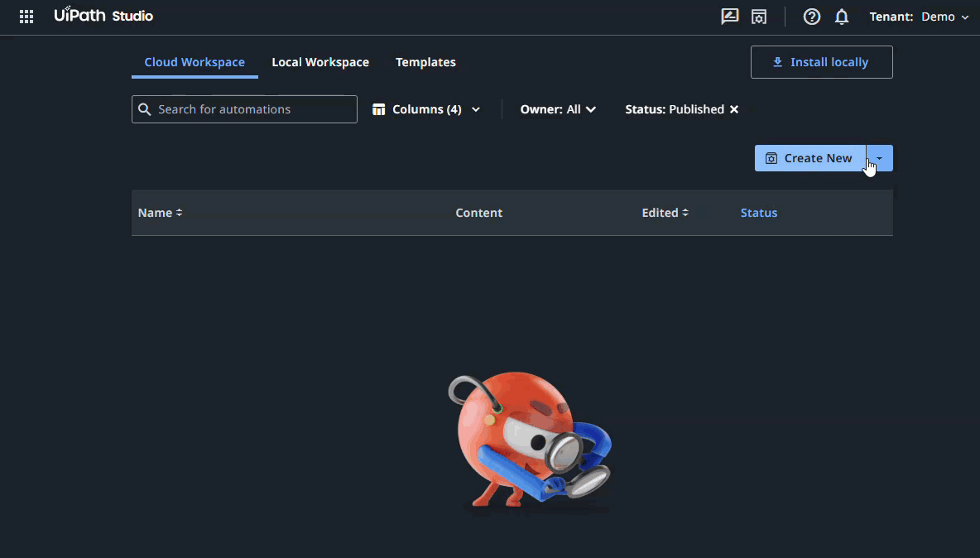
Task: Click the Install locally button
Action: pos(821,62)
